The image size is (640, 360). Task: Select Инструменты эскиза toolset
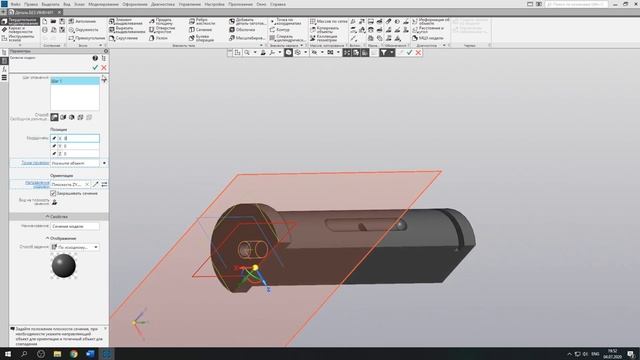coord(20,38)
